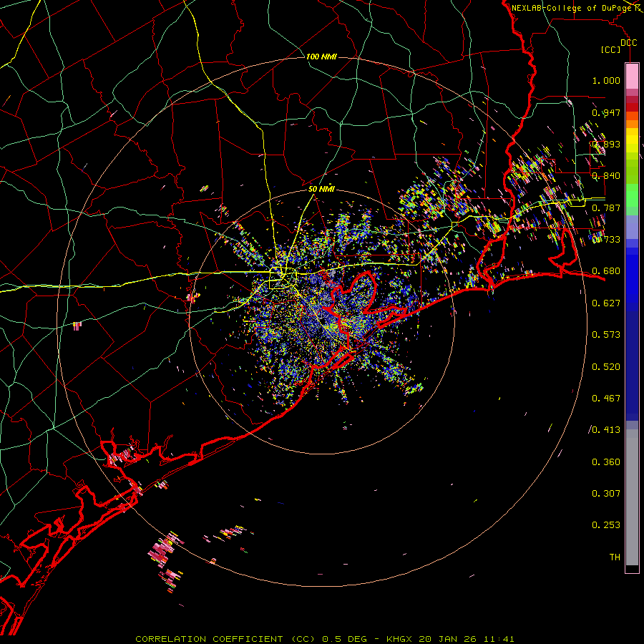Click the NEXLAB-College of DuPage credit text
The image size is (644, 644).
click(x=571, y=8)
